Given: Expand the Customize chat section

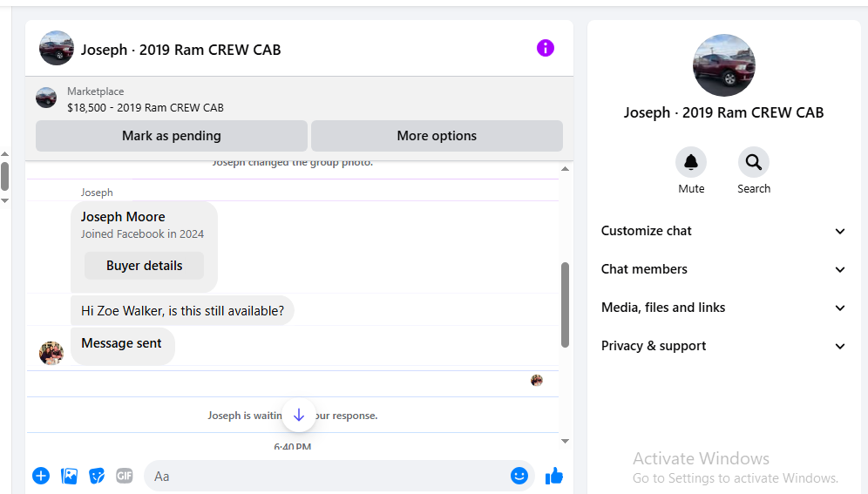Looking at the screenshot, I should coord(723,231).
